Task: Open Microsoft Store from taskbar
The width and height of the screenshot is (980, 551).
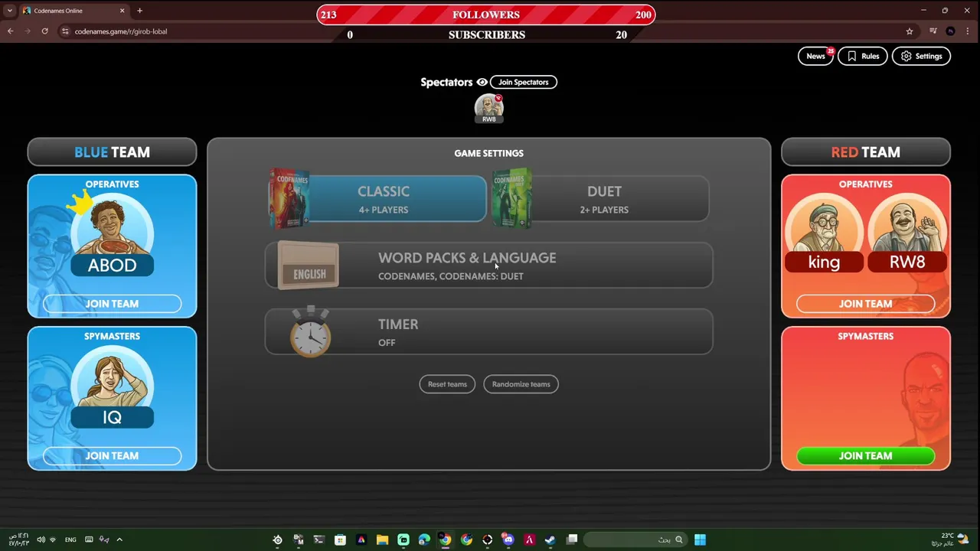Action: tap(340, 540)
